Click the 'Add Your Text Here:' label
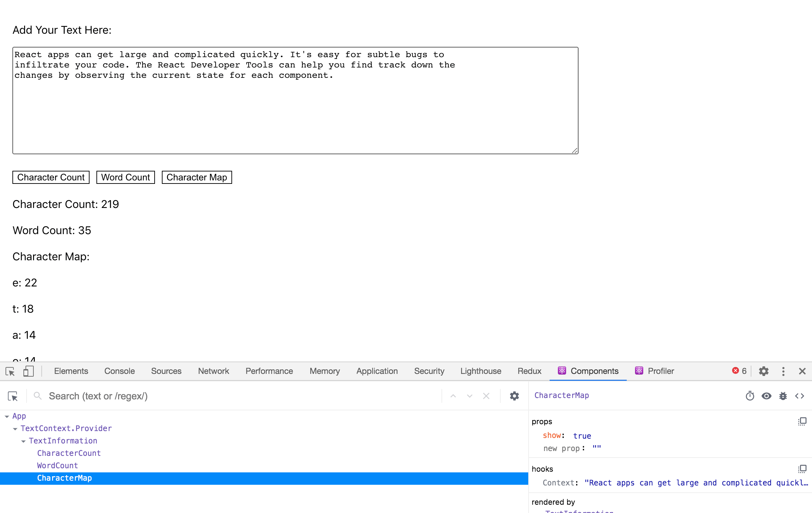The height and width of the screenshot is (513, 812). coord(62,30)
